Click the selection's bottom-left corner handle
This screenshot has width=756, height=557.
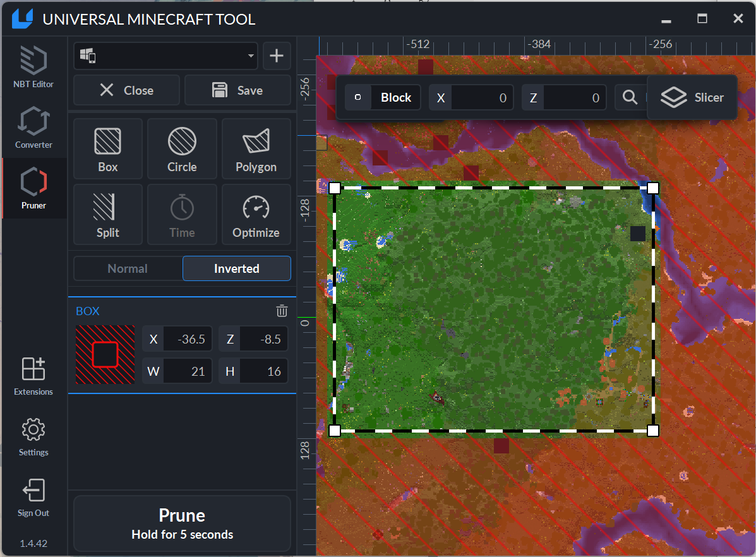[x=335, y=431]
